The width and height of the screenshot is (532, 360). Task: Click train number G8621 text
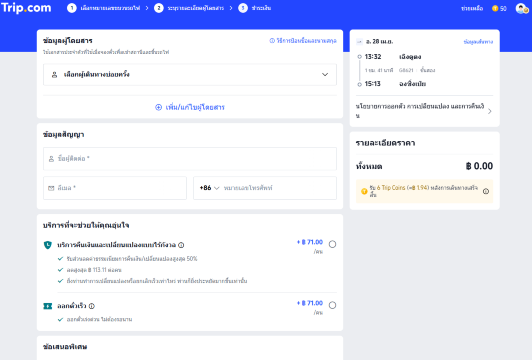point(406,70)
